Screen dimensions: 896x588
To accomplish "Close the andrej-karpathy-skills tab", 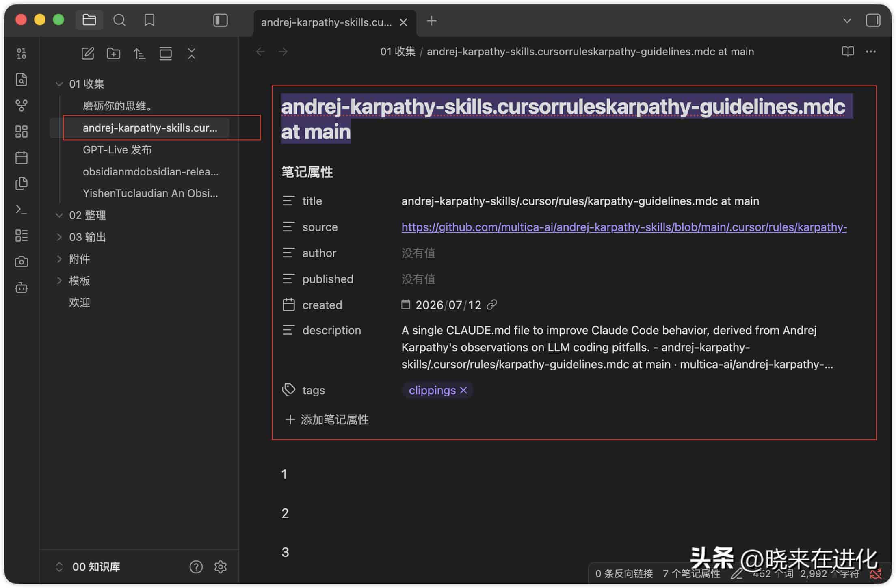I will (x=403, y=22).
